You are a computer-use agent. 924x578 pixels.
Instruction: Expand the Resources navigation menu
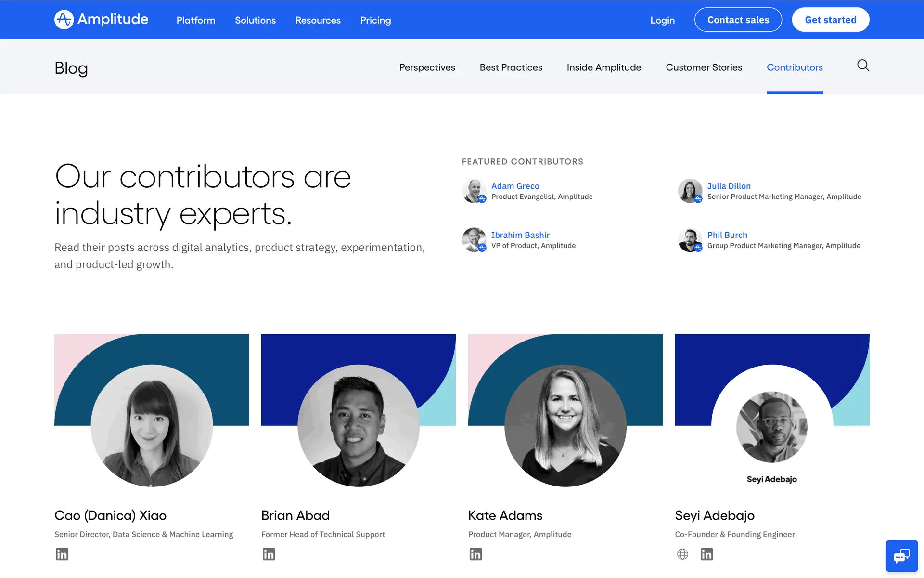[x=318, y=20]
